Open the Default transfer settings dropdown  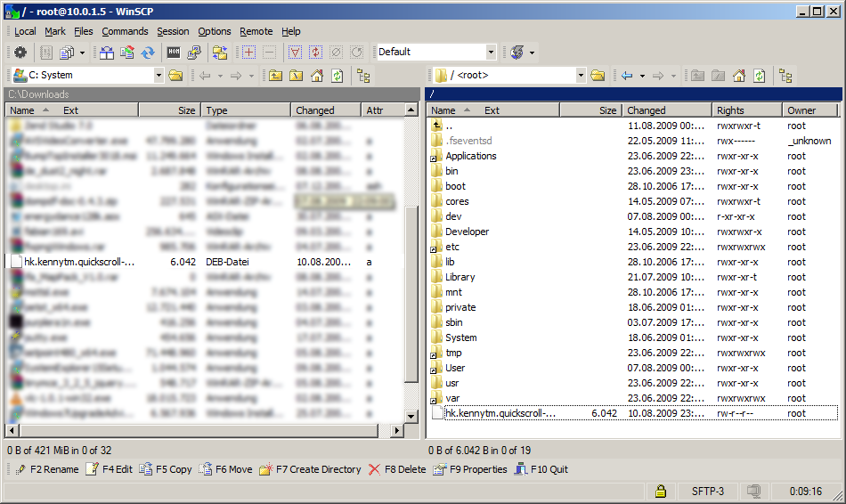491,53
